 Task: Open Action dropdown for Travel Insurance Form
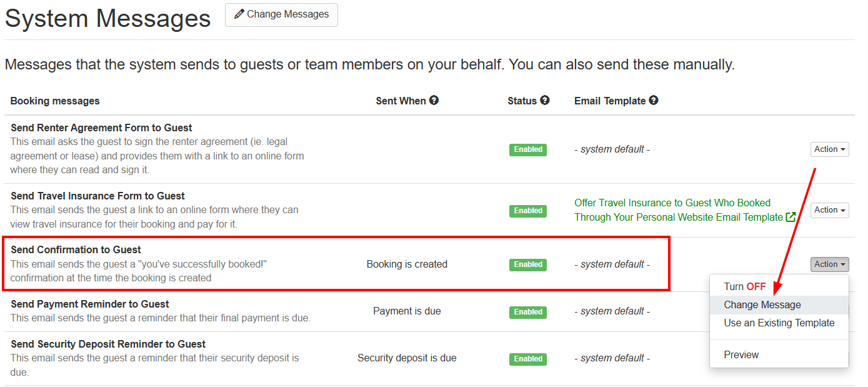pos(829,210)
